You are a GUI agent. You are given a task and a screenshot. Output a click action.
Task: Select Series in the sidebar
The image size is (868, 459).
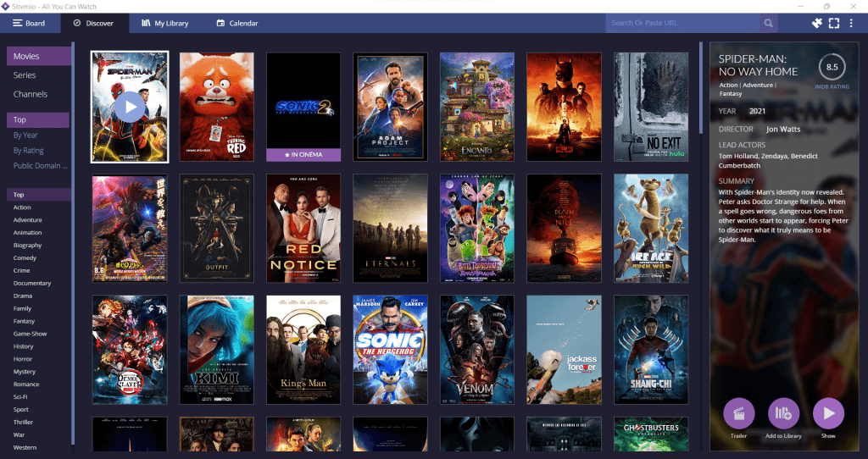[x=25, y=75]
